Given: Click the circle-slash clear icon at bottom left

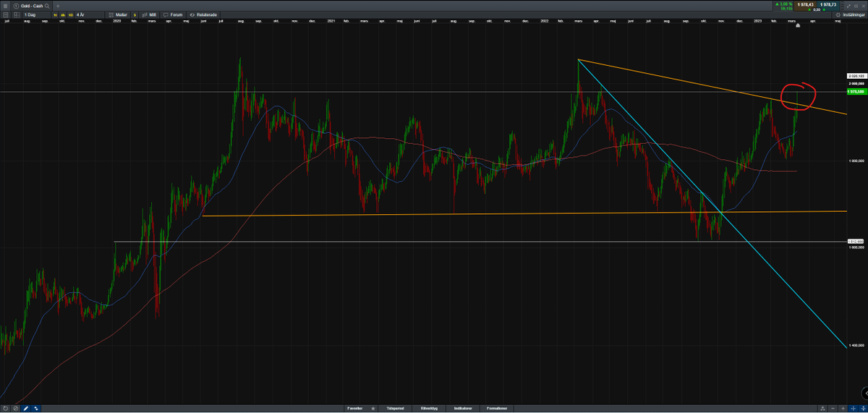Looking at the screenshot, I should pos(16,408).
